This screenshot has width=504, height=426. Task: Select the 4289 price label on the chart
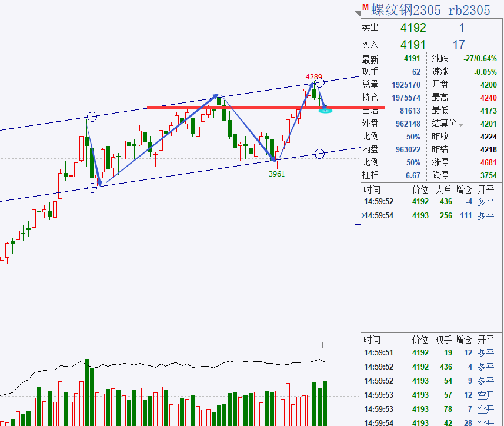pyautogui.click(x=314, y=76)
